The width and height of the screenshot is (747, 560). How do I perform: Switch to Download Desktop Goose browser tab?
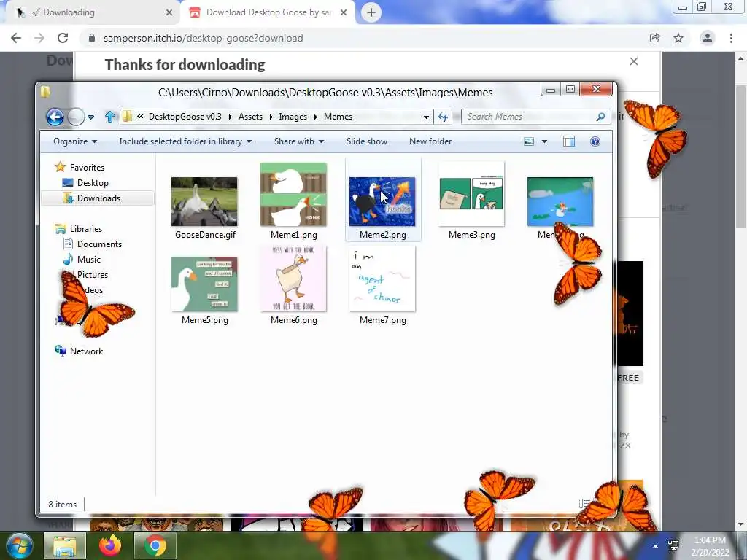point(267,12)
